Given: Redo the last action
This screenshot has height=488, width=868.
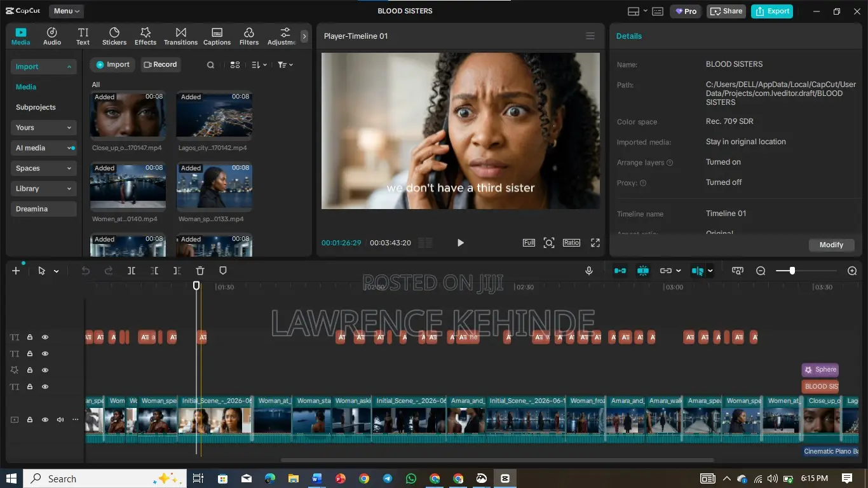Looking at the screenshot, I should pos(109,271).
